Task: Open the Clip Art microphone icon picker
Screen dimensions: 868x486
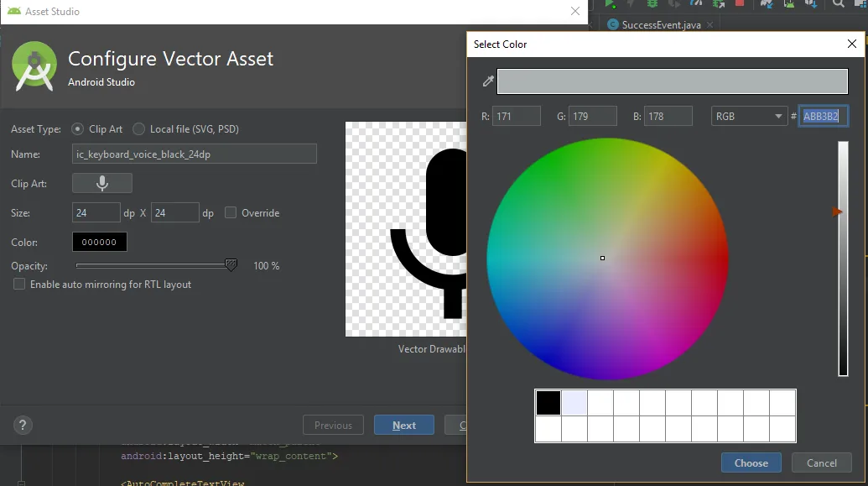Action: click(101, 183)
